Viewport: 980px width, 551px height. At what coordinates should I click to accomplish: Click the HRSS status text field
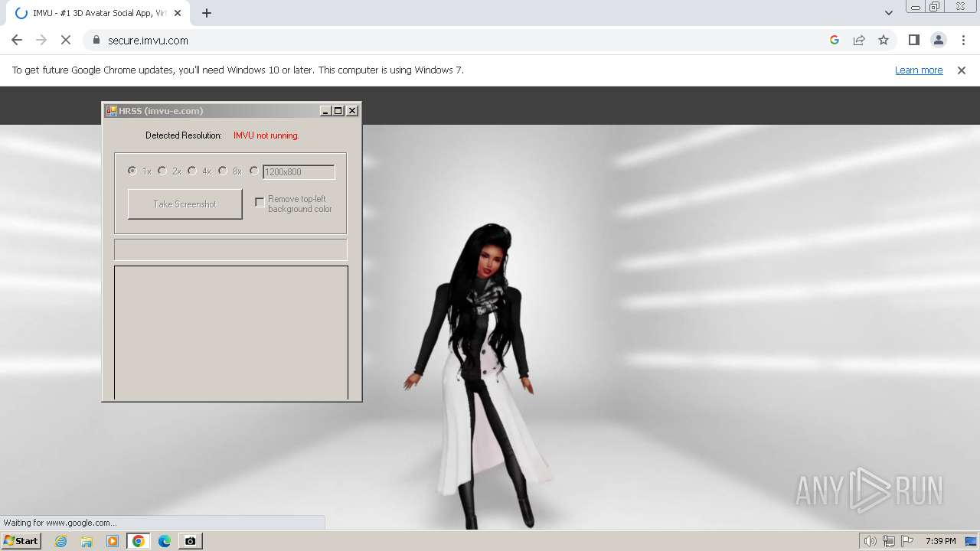click(230, 249)
